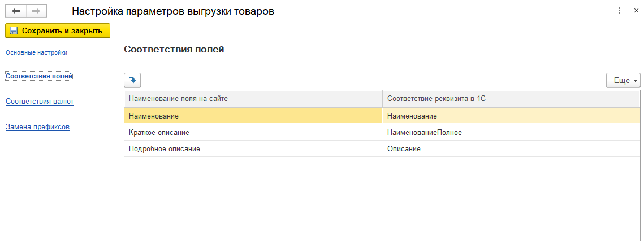The height and width of the screenshot is (241, 644).
Task: Click the blue refresh arrow above the table
Action: (132, 80)
